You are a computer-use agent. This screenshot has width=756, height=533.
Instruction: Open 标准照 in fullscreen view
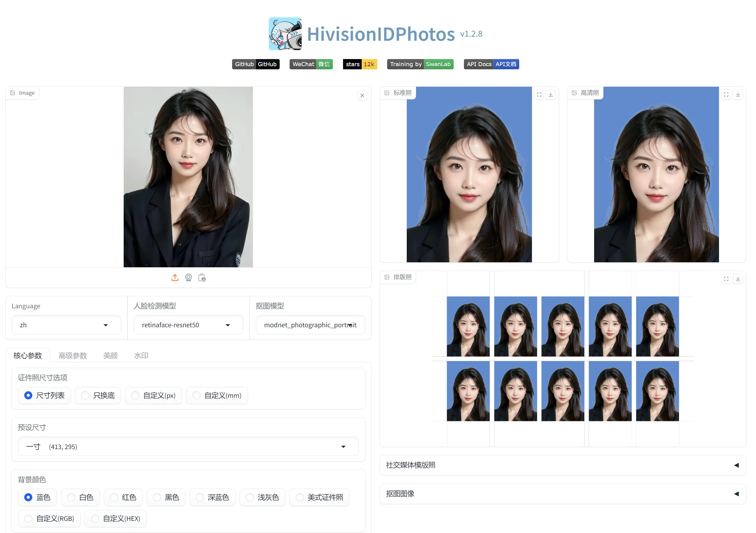point(539,94)
